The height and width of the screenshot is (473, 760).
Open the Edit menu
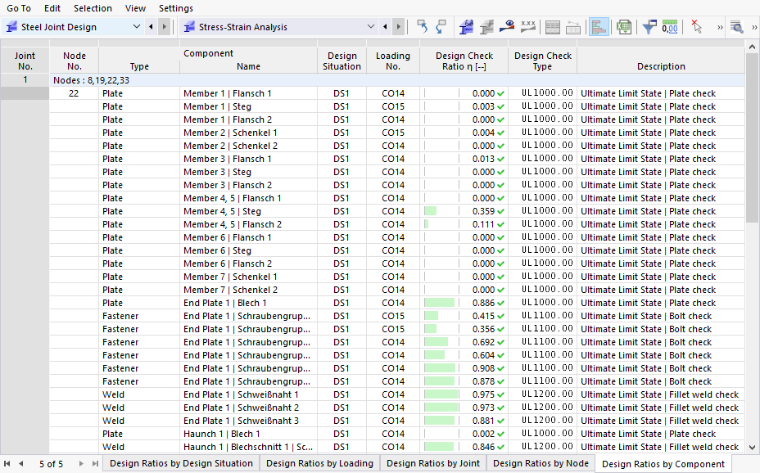pyautogui.click(x=52, y=8)
